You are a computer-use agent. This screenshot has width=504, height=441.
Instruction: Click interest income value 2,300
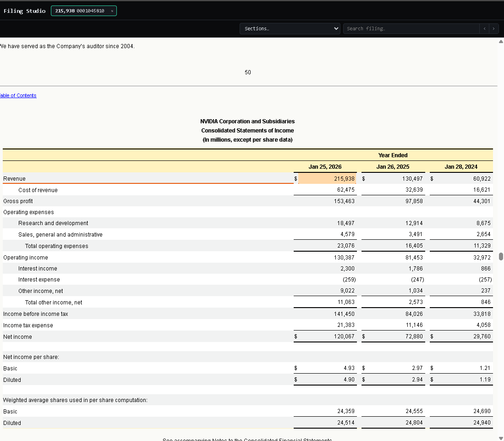[x=347, y=269]
